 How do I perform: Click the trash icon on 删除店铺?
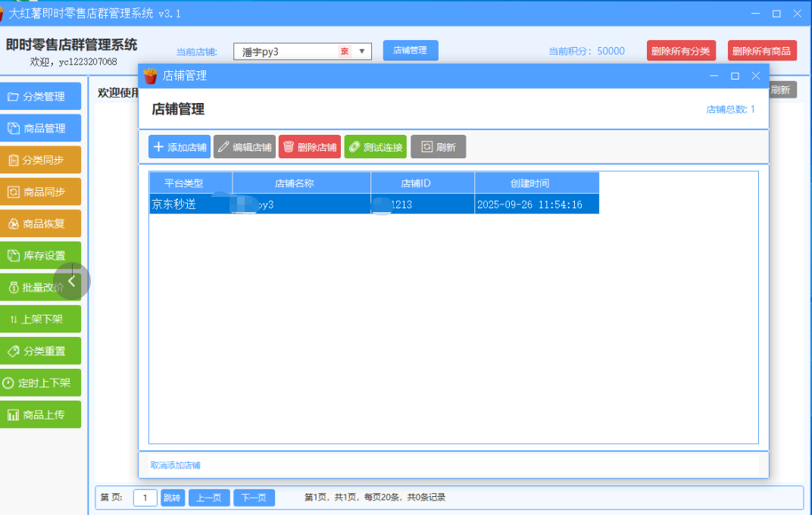pos(289,147)
